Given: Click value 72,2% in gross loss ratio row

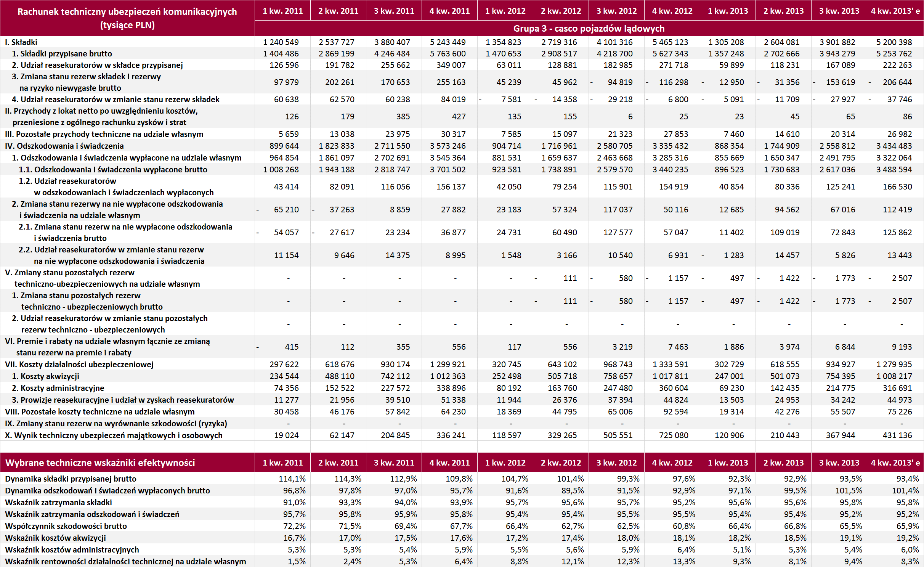Looking at the screenshot, I should click(x=294, y=526).
